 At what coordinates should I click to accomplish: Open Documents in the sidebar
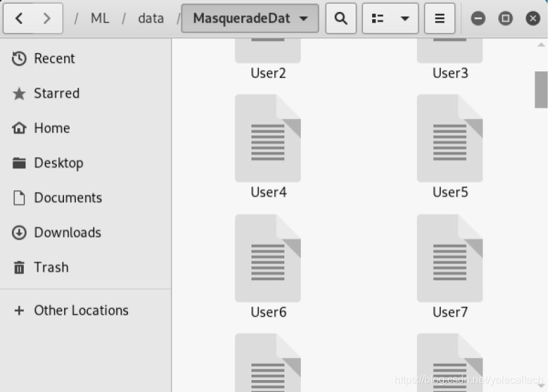point(85,197)
